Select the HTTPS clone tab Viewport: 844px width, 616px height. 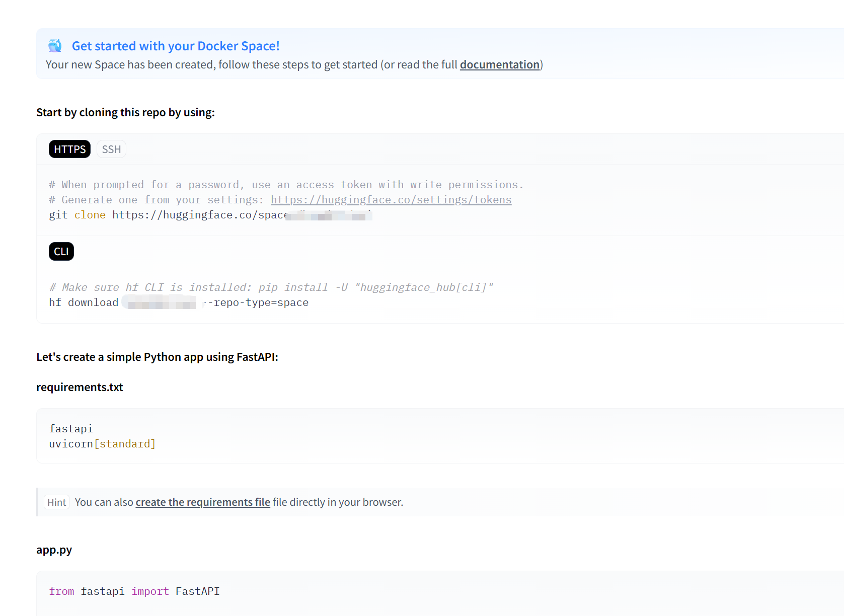point(69,149)
